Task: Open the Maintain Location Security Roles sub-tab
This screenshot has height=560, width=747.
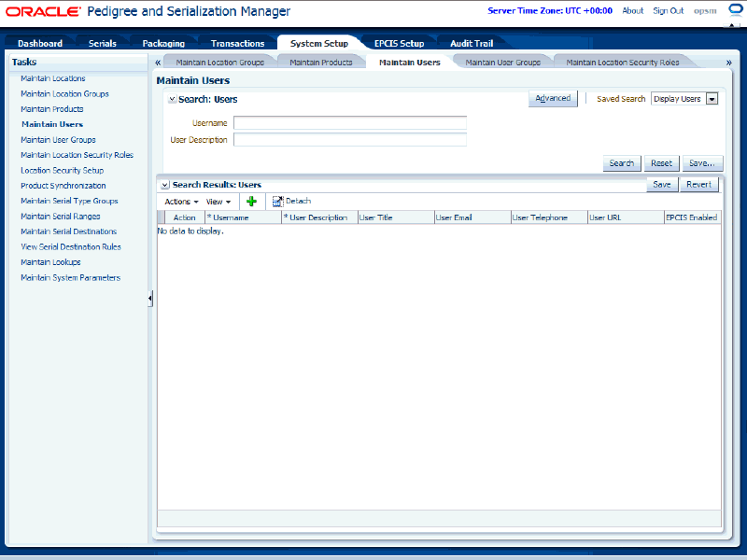Action: [x=623, y=63]
